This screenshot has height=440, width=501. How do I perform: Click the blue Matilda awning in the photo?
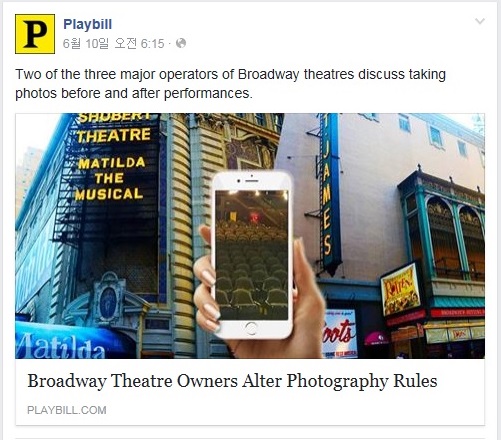click(72, 341)
